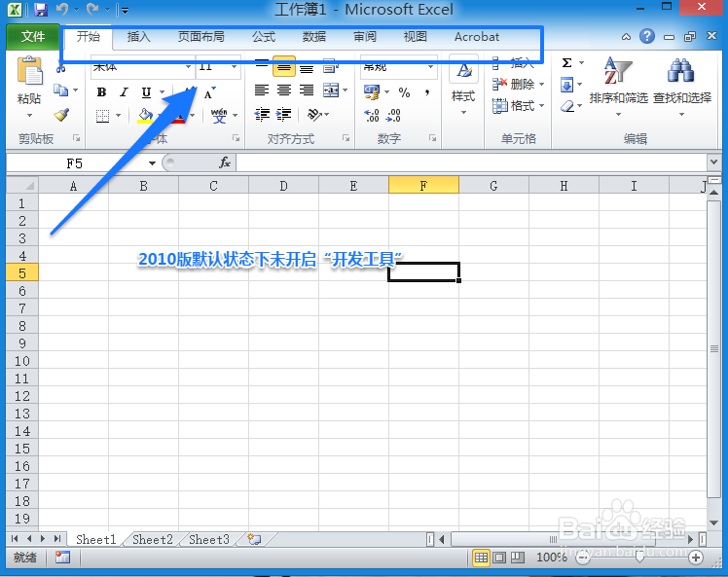728x577 pixels.
Task: Open the cell borders button
Action: (102, 115)
